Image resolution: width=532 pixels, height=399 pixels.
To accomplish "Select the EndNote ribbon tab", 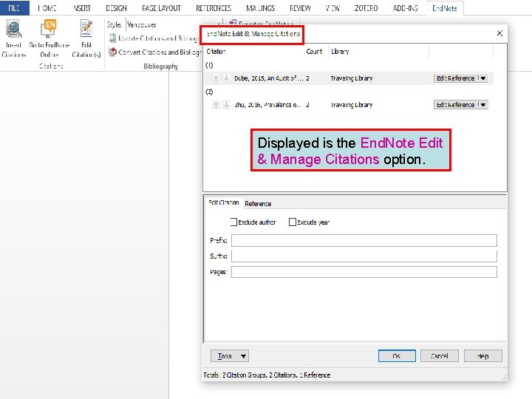I will (x=445, y=8).
